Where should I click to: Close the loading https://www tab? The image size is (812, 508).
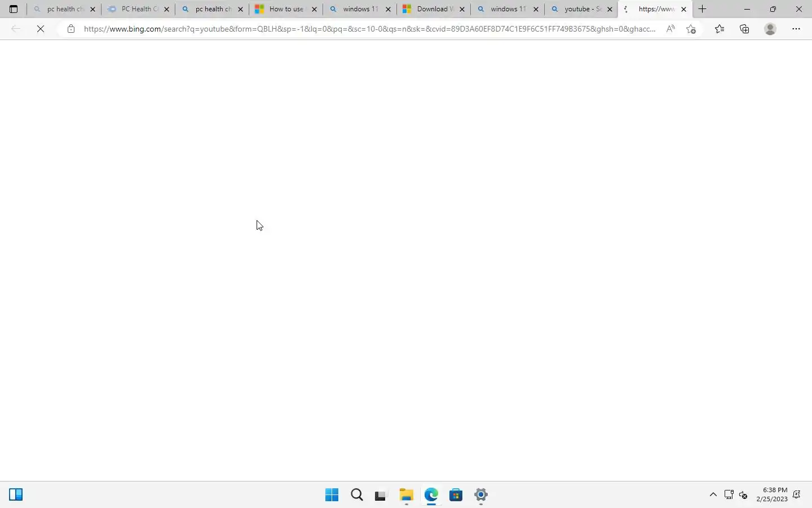683,9
